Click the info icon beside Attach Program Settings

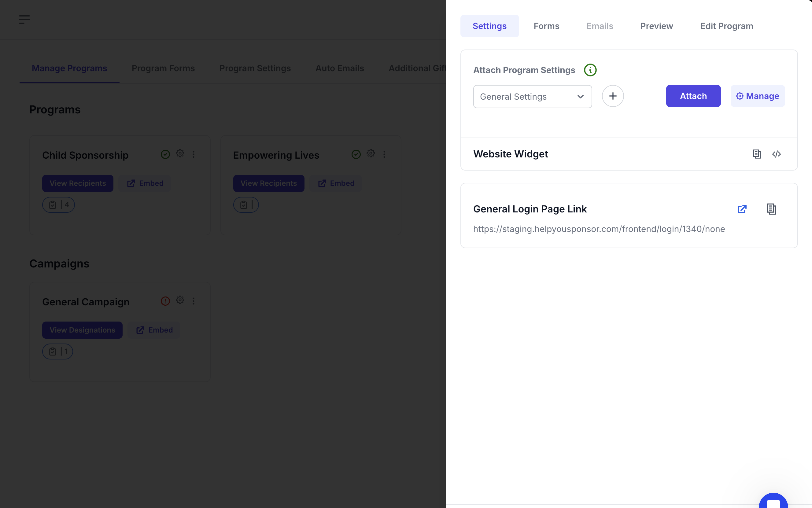point(590,70)
